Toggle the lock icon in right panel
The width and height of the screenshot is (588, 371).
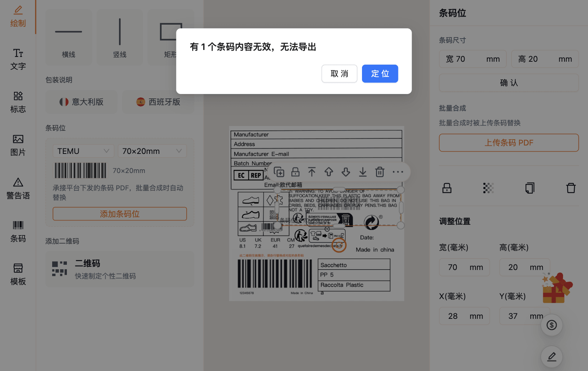[x=447, y=188]
